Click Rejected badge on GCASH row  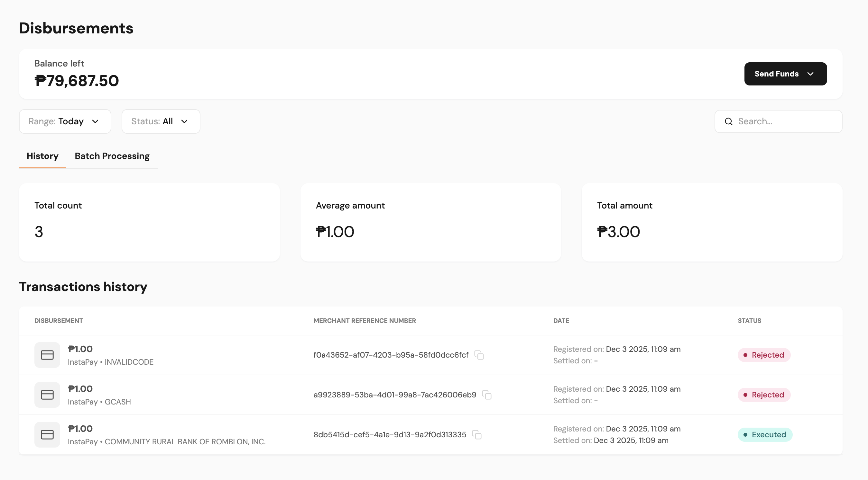[763, 395]
